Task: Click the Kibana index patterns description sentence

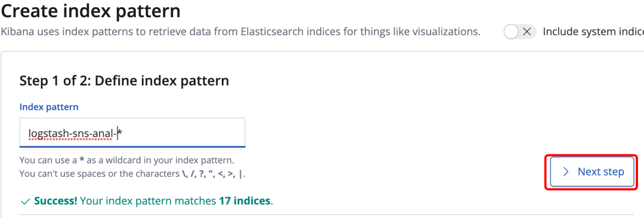Action: pos(240,32)
